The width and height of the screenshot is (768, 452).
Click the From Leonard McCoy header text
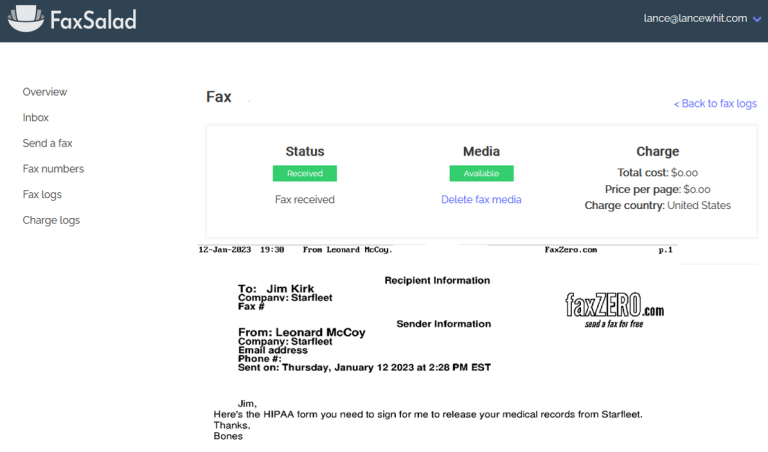click(347, 250)
